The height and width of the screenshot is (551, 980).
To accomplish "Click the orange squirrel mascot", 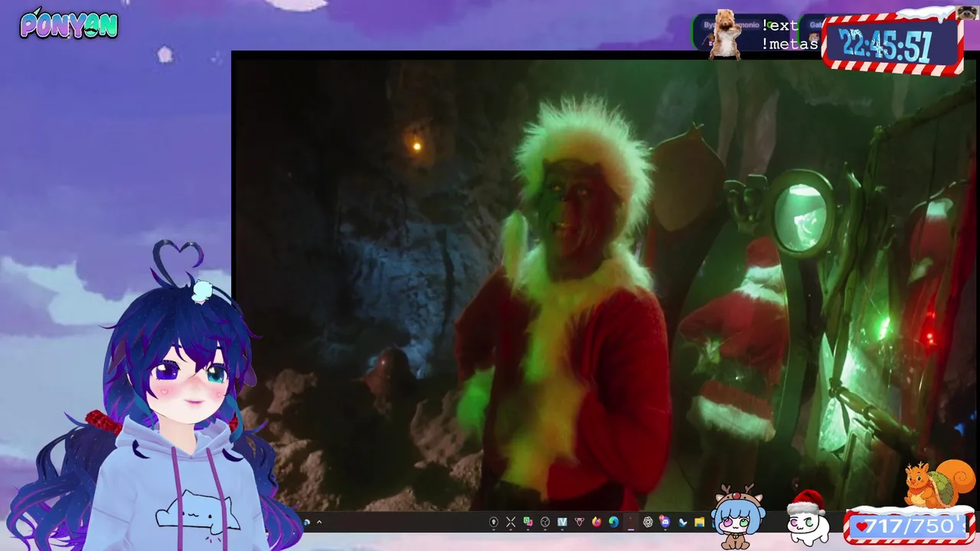I will pyautogui.click(x=939, y=484).
